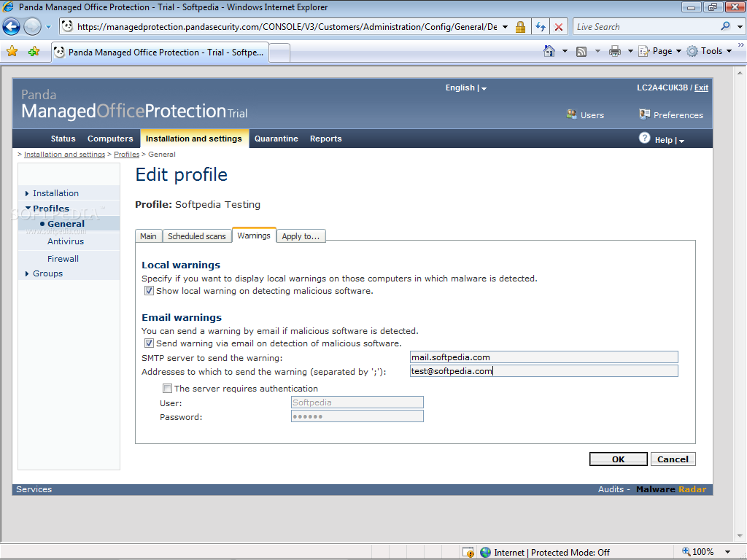Click the Refresh page icon
The width and height of the screenshot is (747, 560).
point(540,27)
